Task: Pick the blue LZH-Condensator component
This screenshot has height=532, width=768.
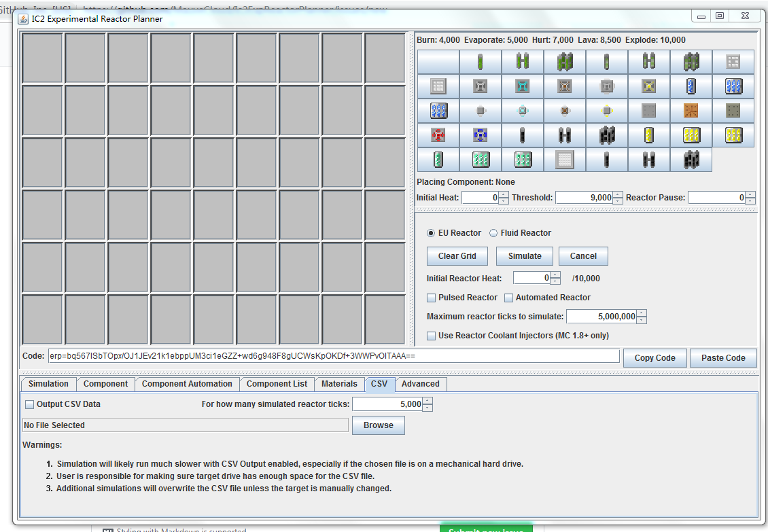Action: (x=481, y=135)
